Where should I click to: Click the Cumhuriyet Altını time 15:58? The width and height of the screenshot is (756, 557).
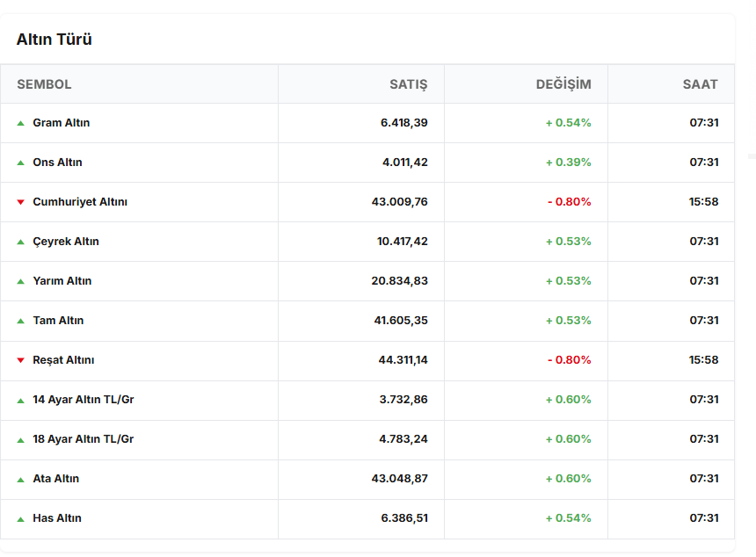703,202
